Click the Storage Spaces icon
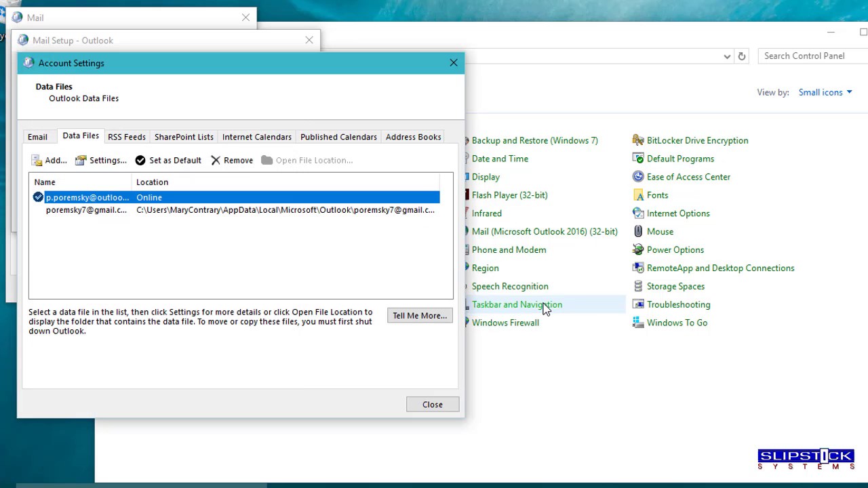Viewport: 868px width, 488px height. point(638,287)
